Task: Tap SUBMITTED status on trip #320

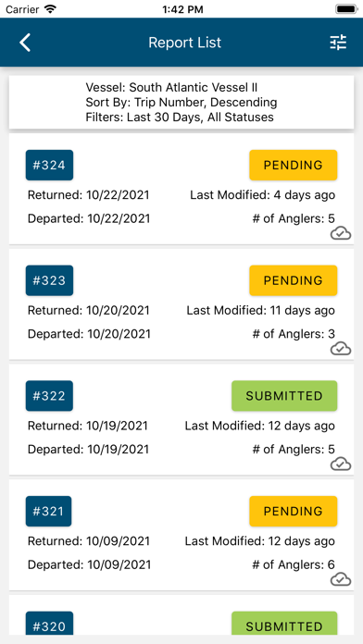Action: point(284,624)
